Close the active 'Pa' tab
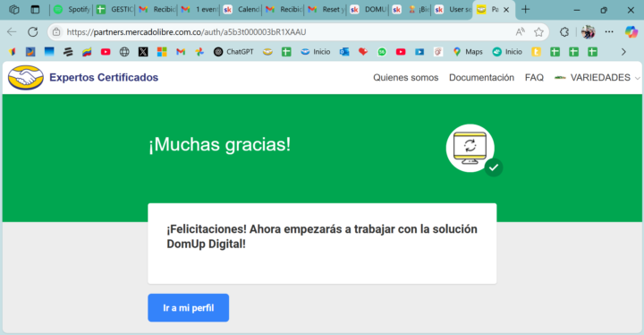This screenshot has width=644, height=335. coord(506,10)
